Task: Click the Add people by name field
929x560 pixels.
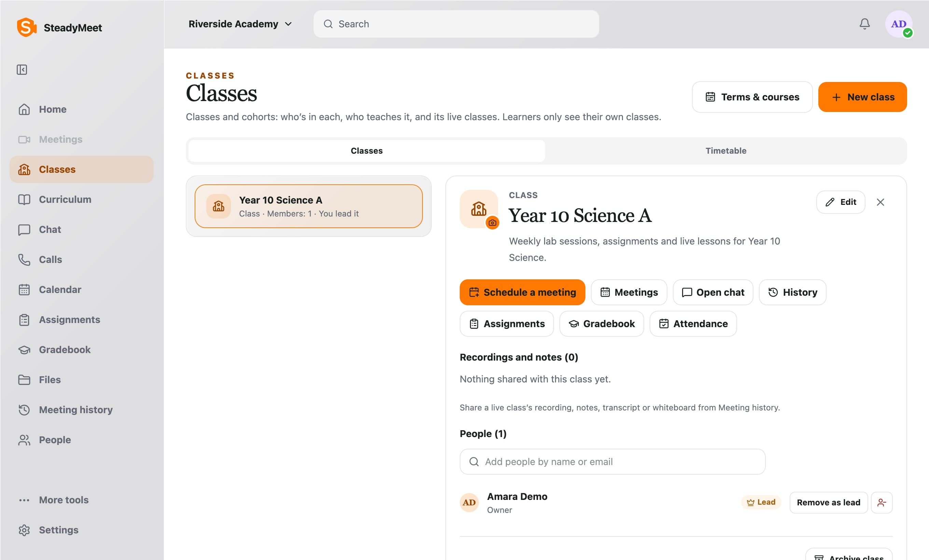Action: [612, 462]
